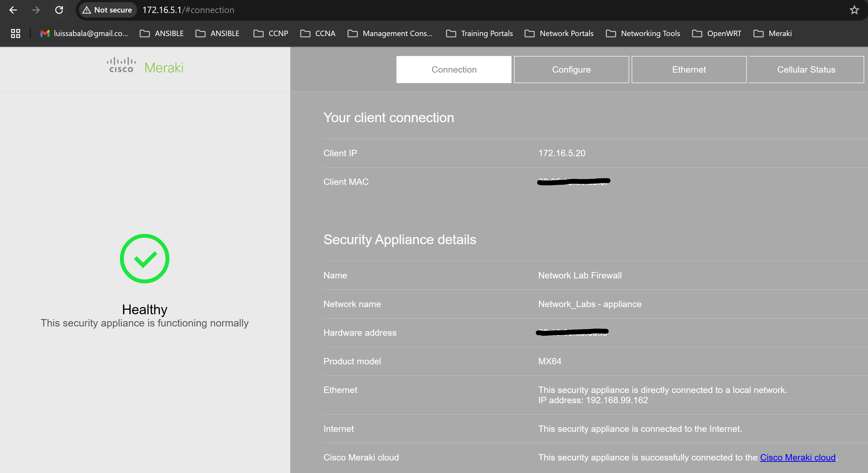Viewport: 868px width, 473px height.
Task: Click the 'Cisco Meraki cloud' row label
Action: pos(361,457)
